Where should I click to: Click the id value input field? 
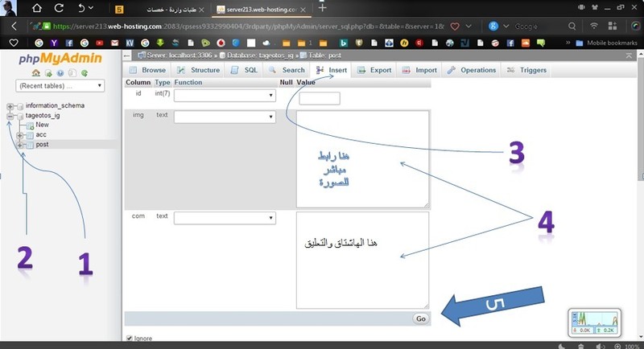click(319, 98)
